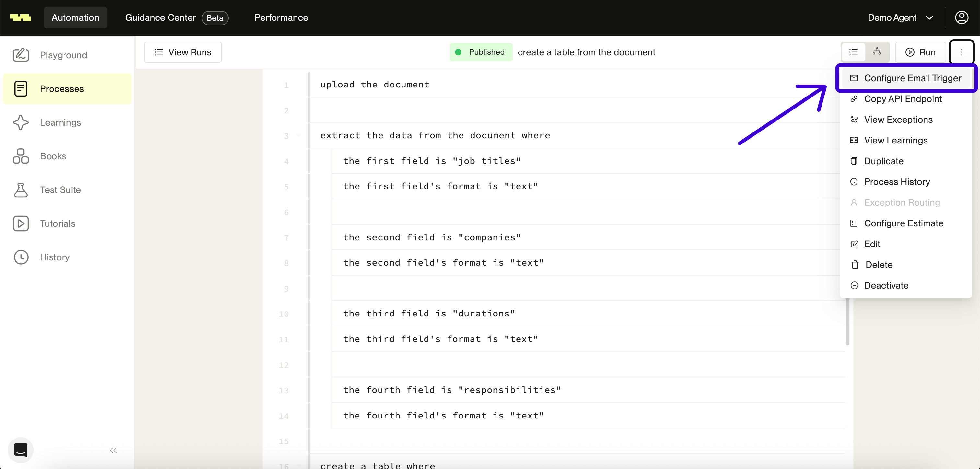
Task: Click the editor vertical scrollbar
Action: [x=847, y=322]
